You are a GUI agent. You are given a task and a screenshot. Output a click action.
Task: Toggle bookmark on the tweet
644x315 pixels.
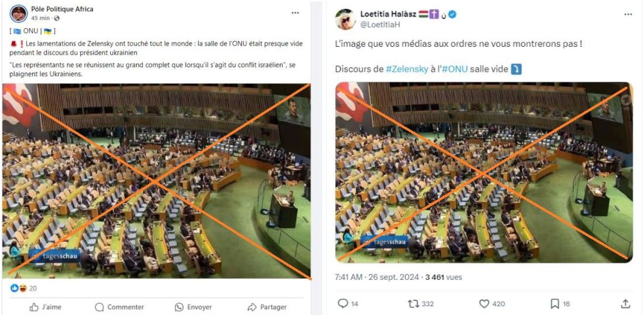555,303
